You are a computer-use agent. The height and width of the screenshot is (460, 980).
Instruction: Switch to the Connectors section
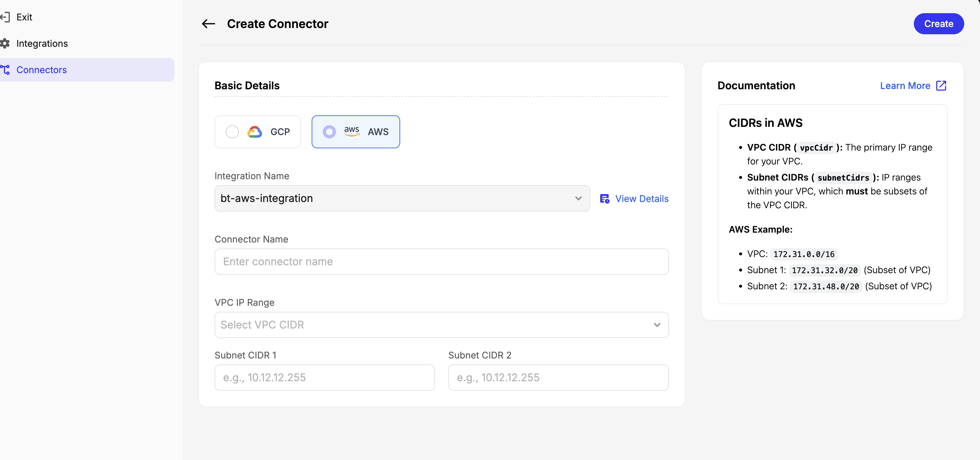[x=41, y=70]
